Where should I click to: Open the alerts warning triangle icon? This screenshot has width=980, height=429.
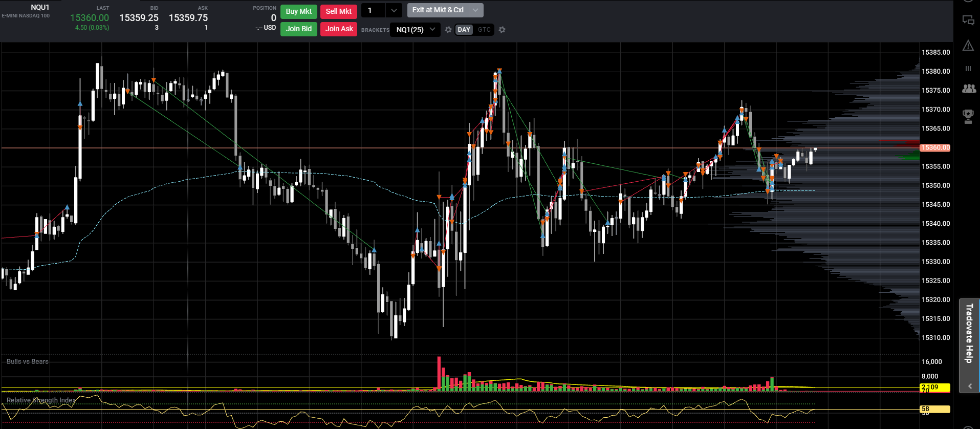tap(968, 46)
